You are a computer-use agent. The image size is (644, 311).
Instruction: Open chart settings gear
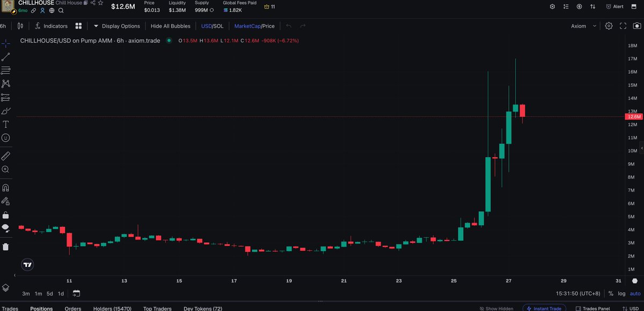tap(609, 26)
